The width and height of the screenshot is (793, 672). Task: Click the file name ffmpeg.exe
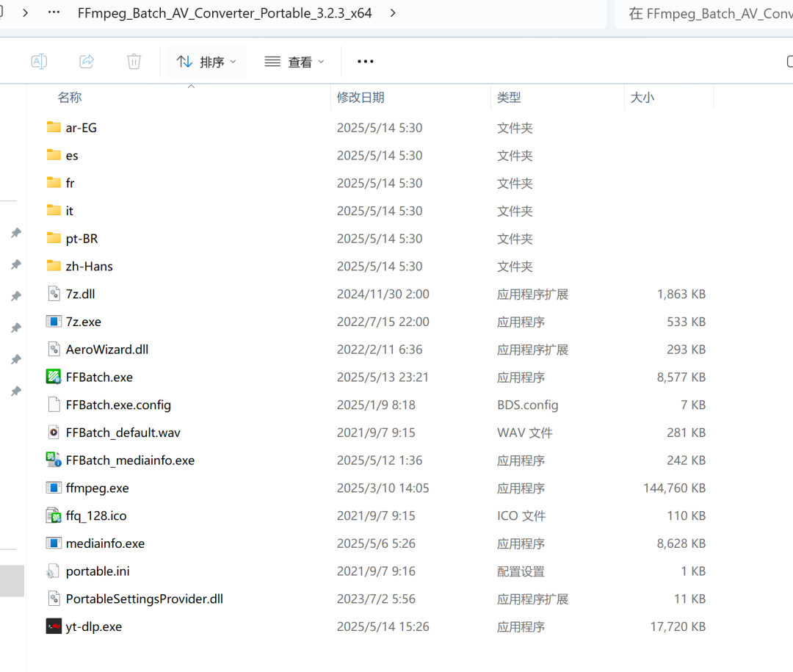click(97, 488)
